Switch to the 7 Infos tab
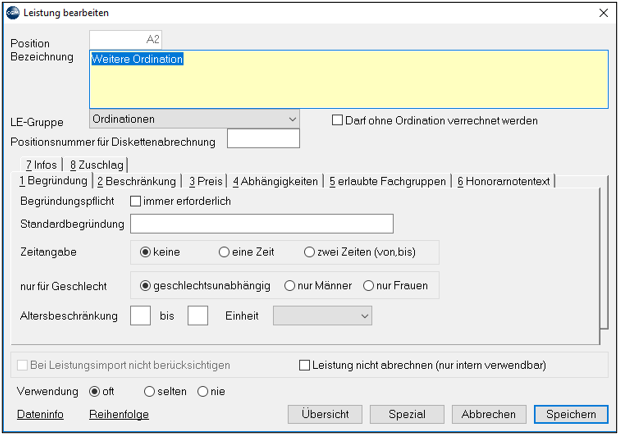 [41, 165]
